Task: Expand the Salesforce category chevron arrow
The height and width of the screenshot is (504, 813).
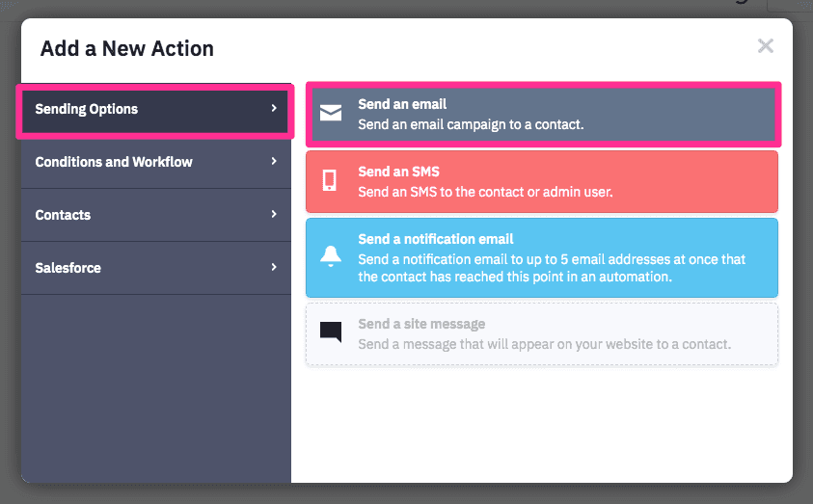Action: coord(274,267)
